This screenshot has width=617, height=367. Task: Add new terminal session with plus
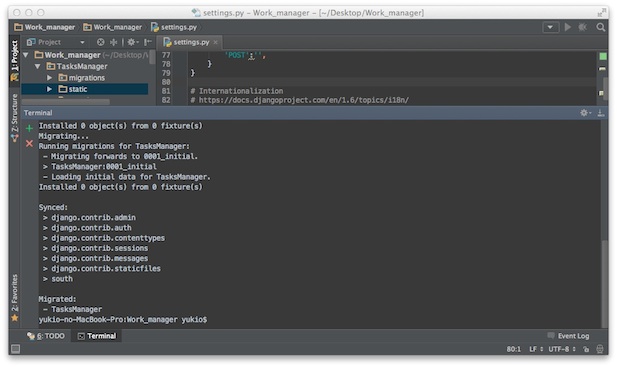pyautogui.click(x=29, y=128)
